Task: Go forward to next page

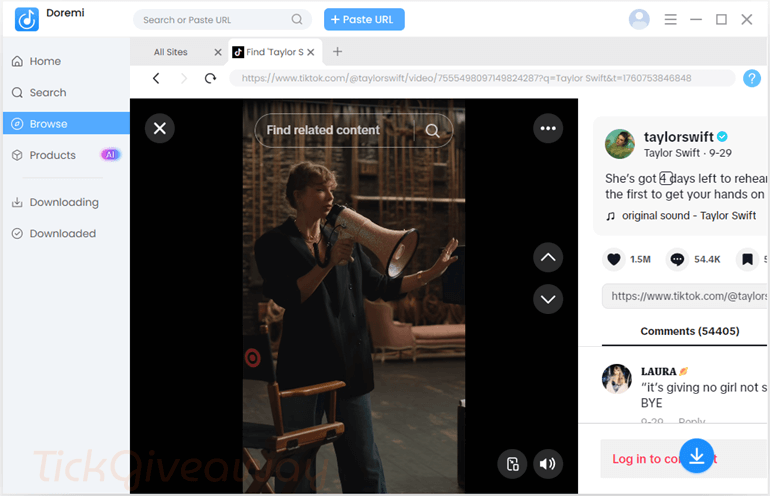Action: 184,78
